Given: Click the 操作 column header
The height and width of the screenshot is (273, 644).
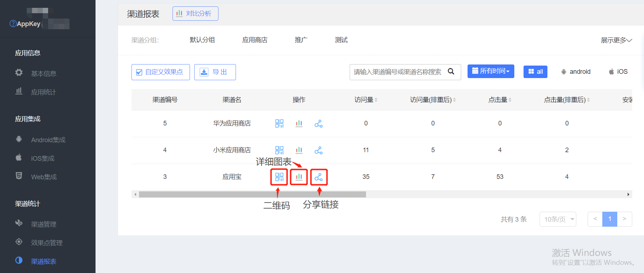Looking at the screenshot, I should click(x=299, y=100).
